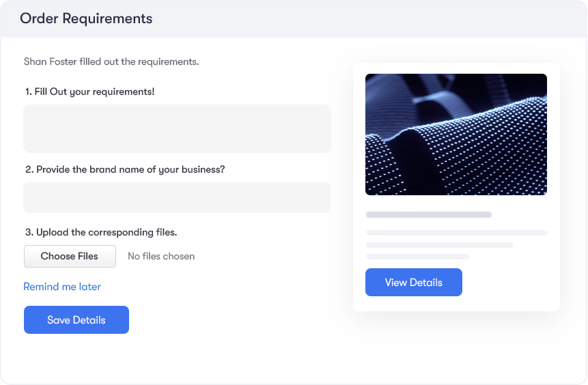Image resolution: width=588 pixels, height=385 pixels.
Task: Click the brand name question label
Action: click(124, 169)
